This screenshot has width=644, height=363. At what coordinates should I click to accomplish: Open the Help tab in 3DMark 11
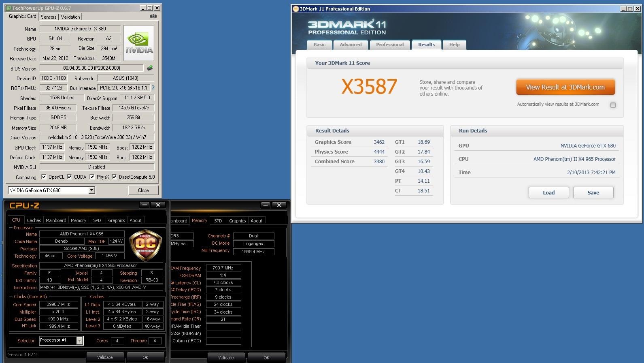coord(454,45)
